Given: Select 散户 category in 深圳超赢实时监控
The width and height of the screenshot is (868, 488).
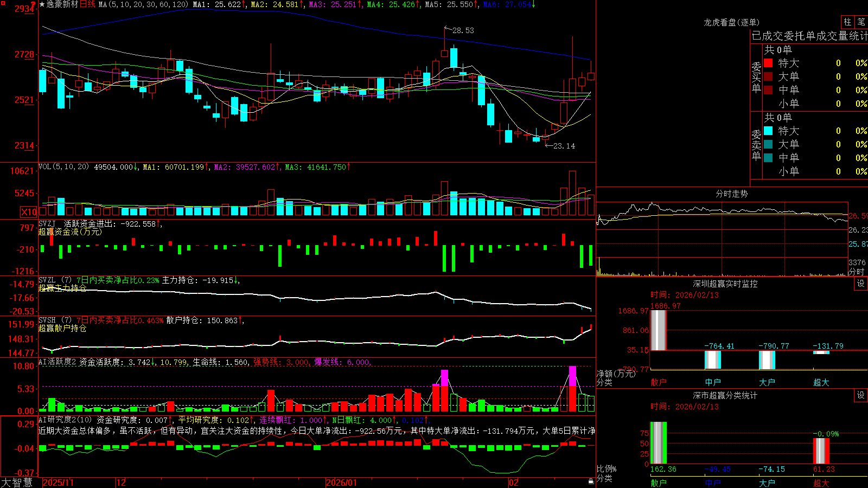Looking at the screenshot, I should [659, 382].
